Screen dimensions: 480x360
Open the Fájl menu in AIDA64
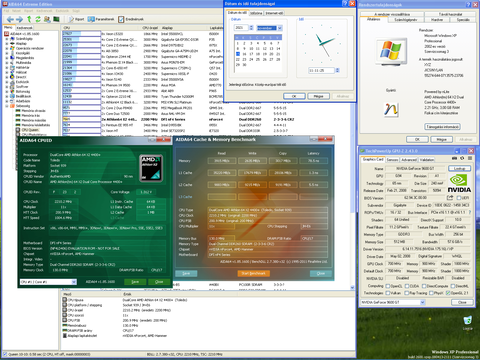(6, 11)
